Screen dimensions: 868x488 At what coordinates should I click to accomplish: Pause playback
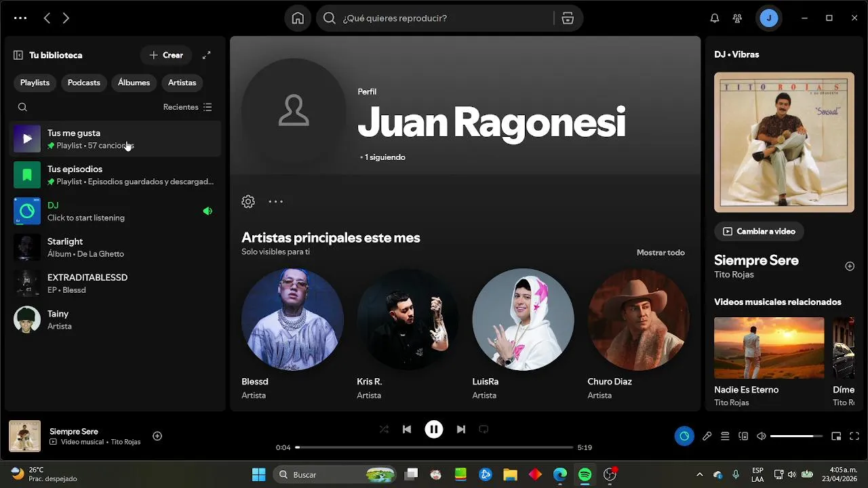click(x=434, y=429)
